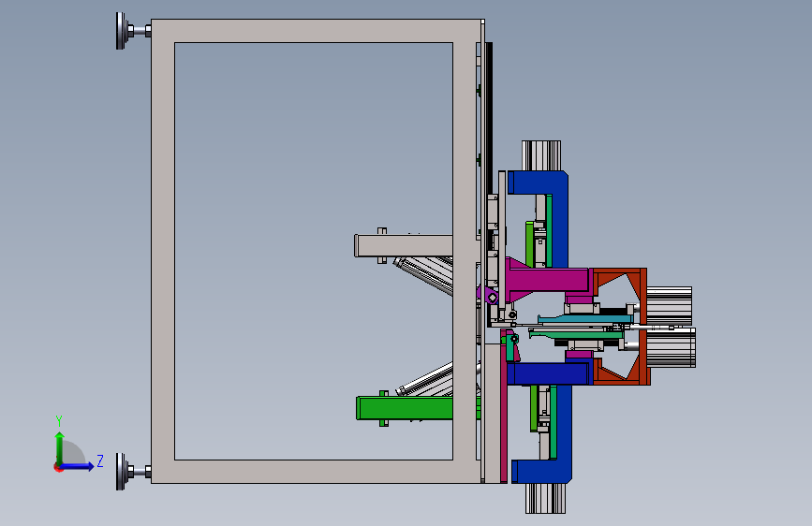The width and height of the screenshot is (812, 526).
Task: Select the orange-red motor mount frame
Action: (x=643, y=327)
